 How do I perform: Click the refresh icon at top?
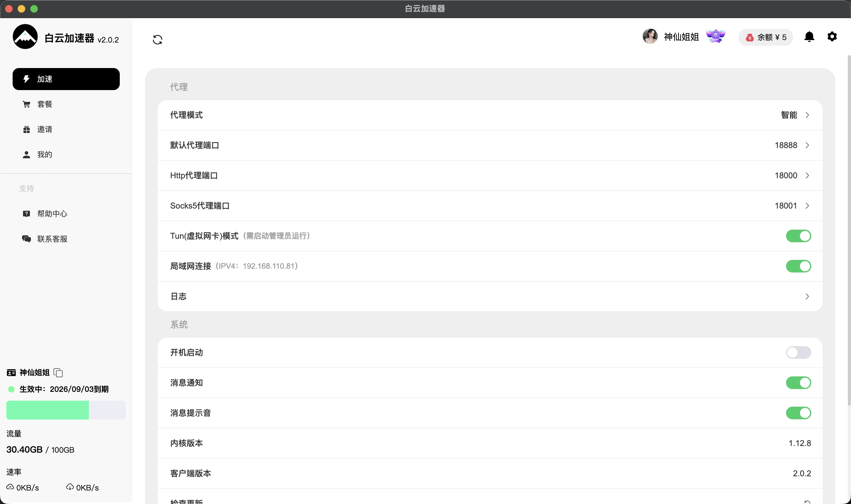[157, 39]
